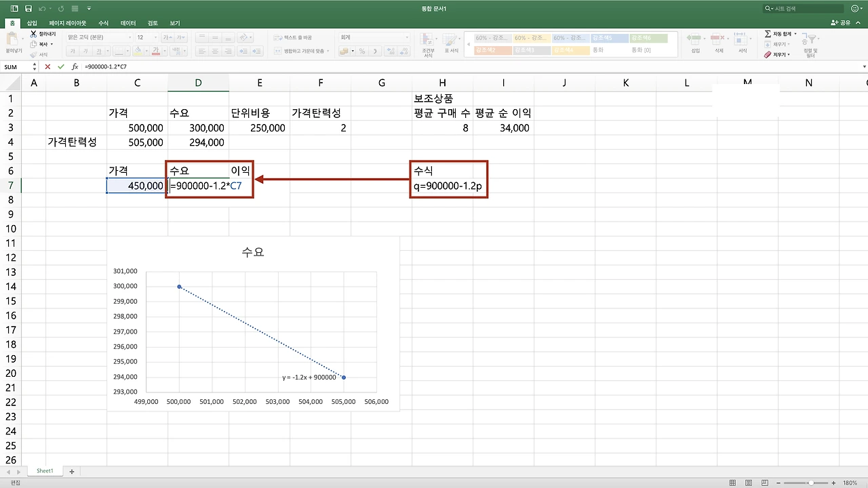Open the Formulas (수식) ribbon tab

click(103, 23)
